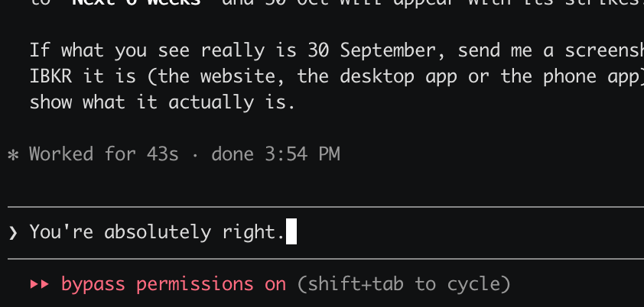Click the divider line above the prompt input

pyautogui.click(x=326, y=208)
